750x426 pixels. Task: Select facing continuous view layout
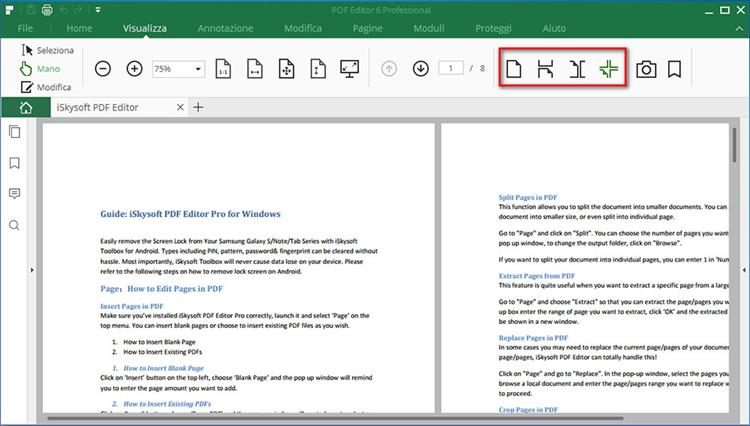pos(609,69)
